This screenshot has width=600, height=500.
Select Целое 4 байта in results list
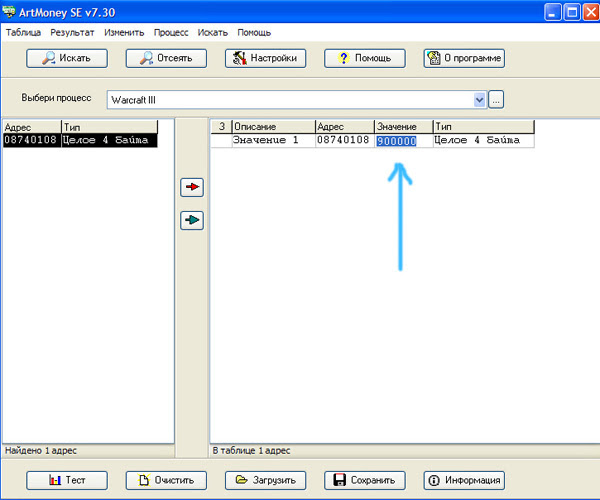pos(109,140)
